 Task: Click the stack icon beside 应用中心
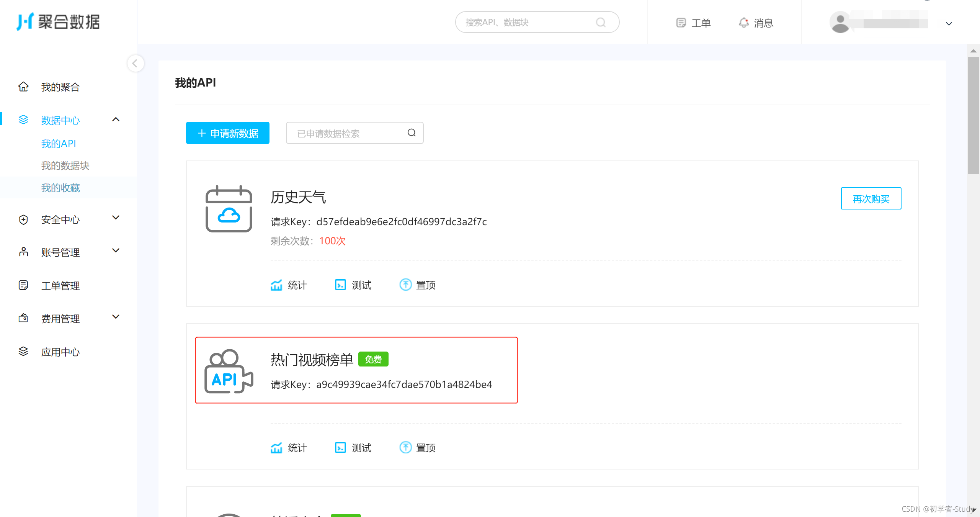pyautogui.click(x=23, y=352)
